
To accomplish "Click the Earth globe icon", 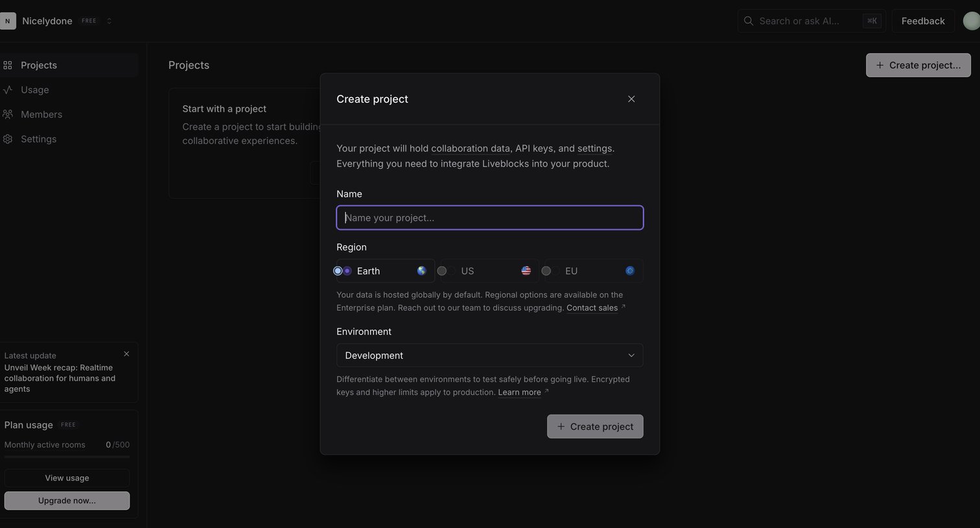I will point(421,271).
